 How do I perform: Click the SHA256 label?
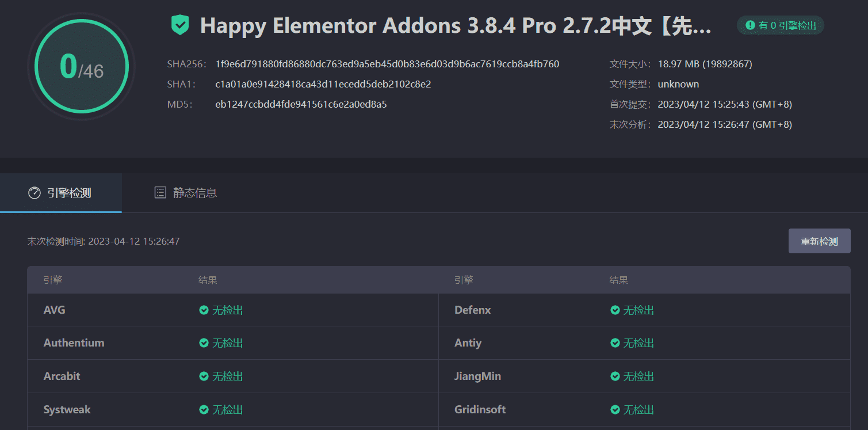(186, 64)
